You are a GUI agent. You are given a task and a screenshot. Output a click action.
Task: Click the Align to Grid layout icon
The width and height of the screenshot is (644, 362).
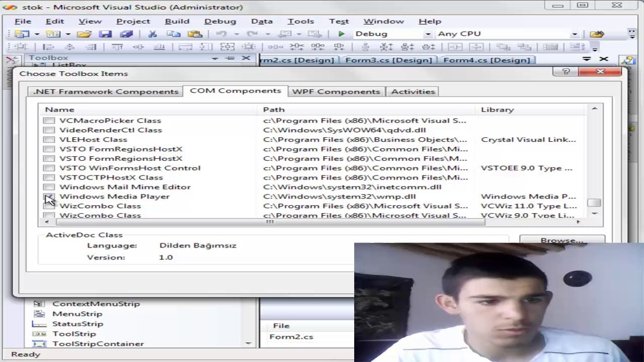[x=21, y=47]
